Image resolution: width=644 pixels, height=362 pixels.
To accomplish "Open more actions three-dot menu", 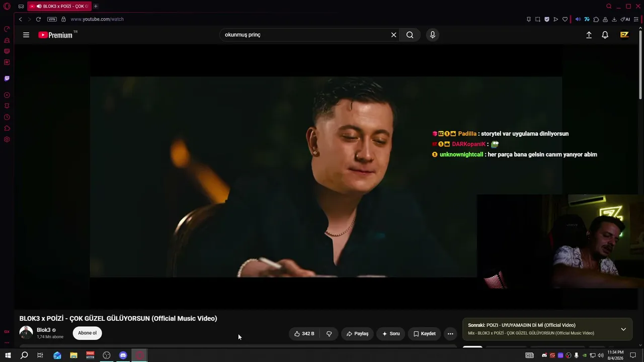I will click(450, 333).
